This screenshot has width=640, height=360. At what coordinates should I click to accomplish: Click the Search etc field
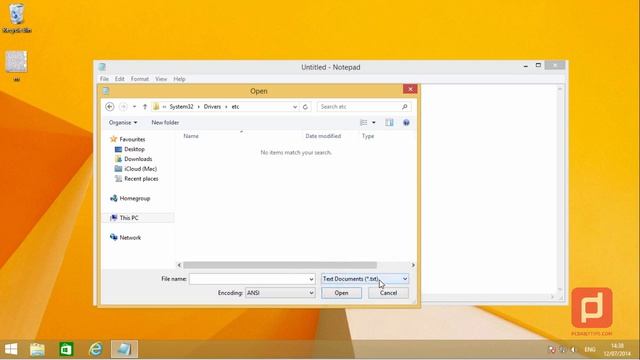pos(364,107)
